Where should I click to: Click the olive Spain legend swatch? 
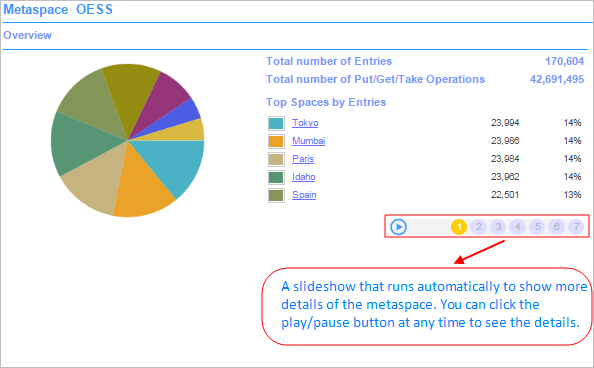pyautogui.click(x=276, y=196)
